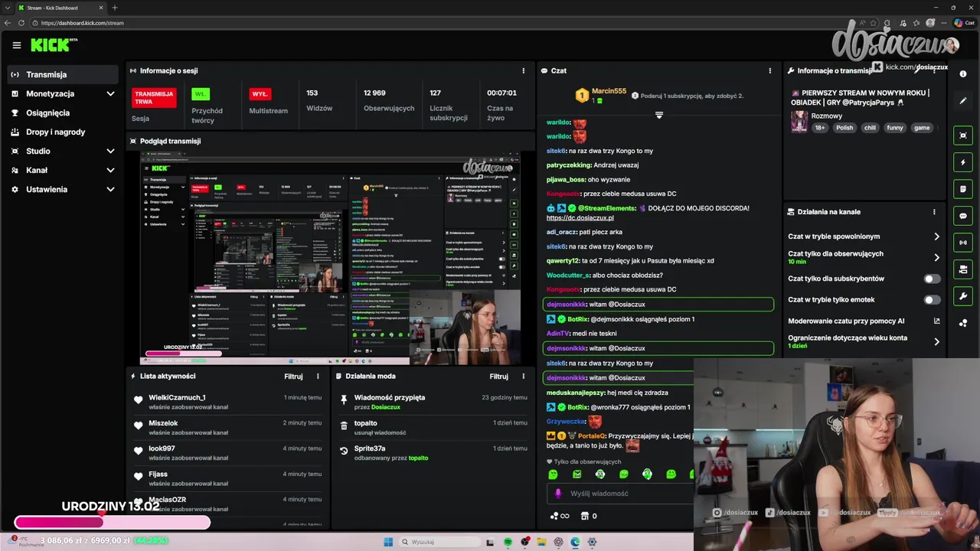
Task: Click the stream preview video
Action: pyautogui.click(x=330, y=257)
